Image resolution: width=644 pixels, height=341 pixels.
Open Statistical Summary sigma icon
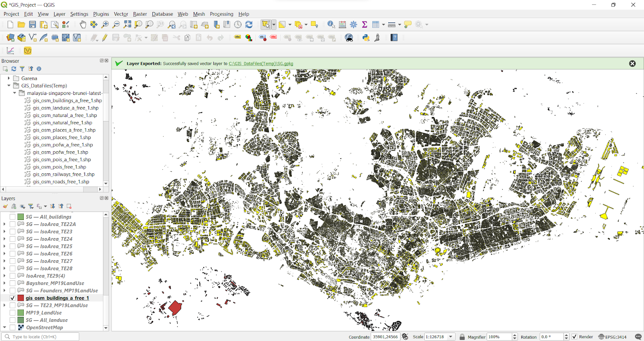[365, 25]
